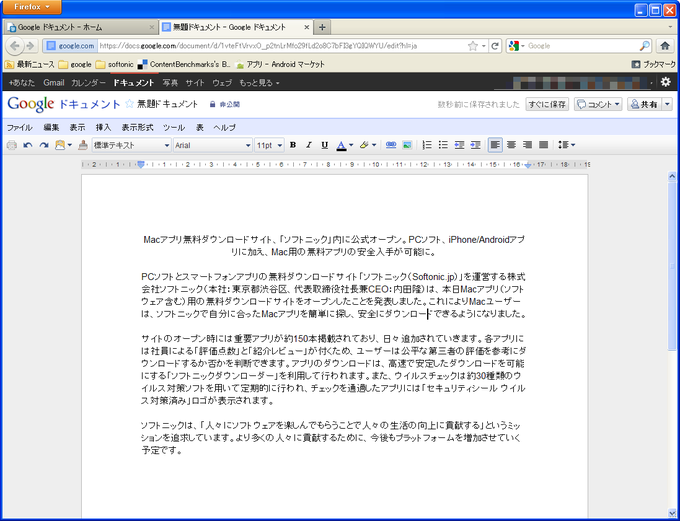Go to Firefox home page
Screen dimensions: 680x521
pyautogui.click(x=665, y=46)
